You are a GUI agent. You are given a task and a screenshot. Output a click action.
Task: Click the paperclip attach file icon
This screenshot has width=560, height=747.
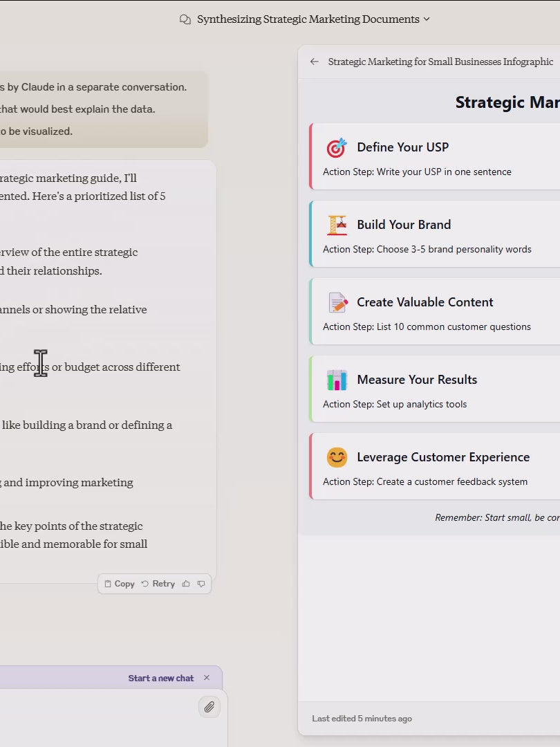click(x=209, y=706)
